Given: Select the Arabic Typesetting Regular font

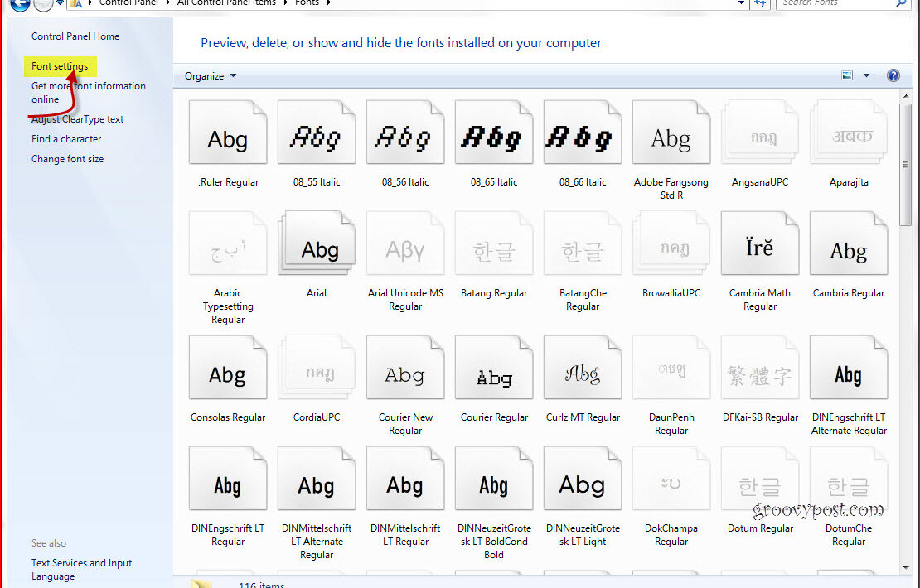Looking at the screenshot, I should click(x=228, y=243).
